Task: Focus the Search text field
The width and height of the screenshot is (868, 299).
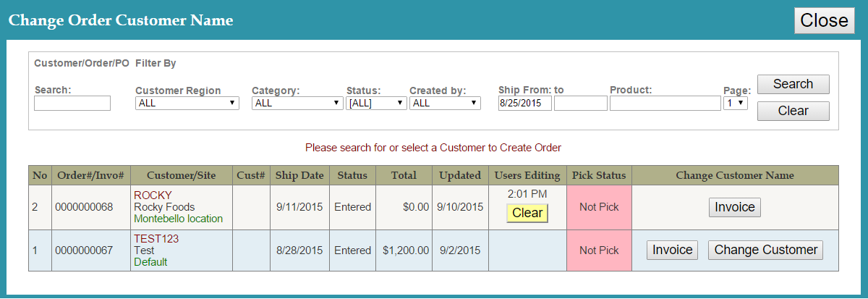Action: [72, 104]
